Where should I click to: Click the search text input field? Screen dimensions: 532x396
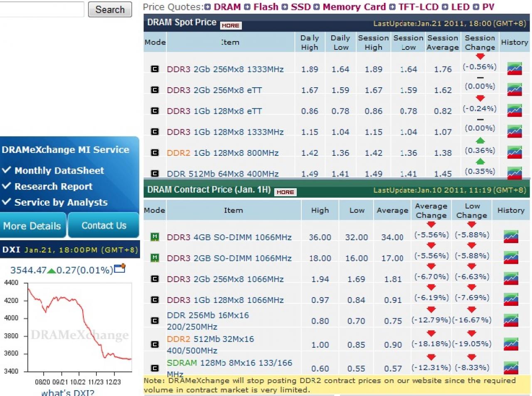42,9
